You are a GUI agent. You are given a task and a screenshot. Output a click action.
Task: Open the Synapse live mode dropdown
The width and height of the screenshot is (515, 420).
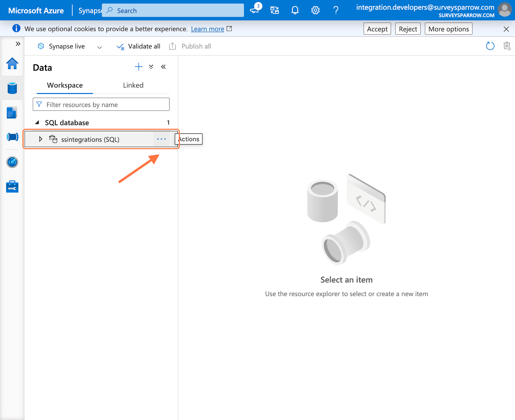99,47
